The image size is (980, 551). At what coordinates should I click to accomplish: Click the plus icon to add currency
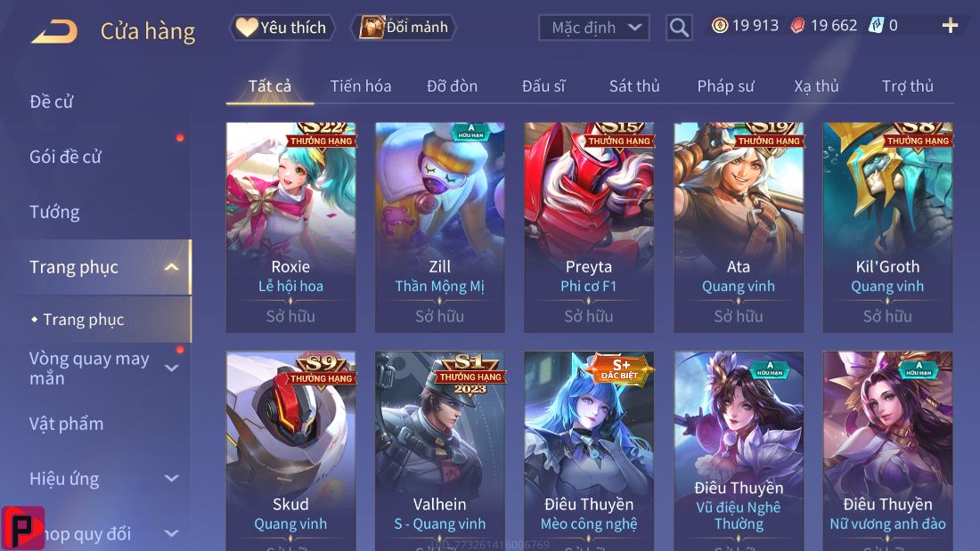pos(950,25)
